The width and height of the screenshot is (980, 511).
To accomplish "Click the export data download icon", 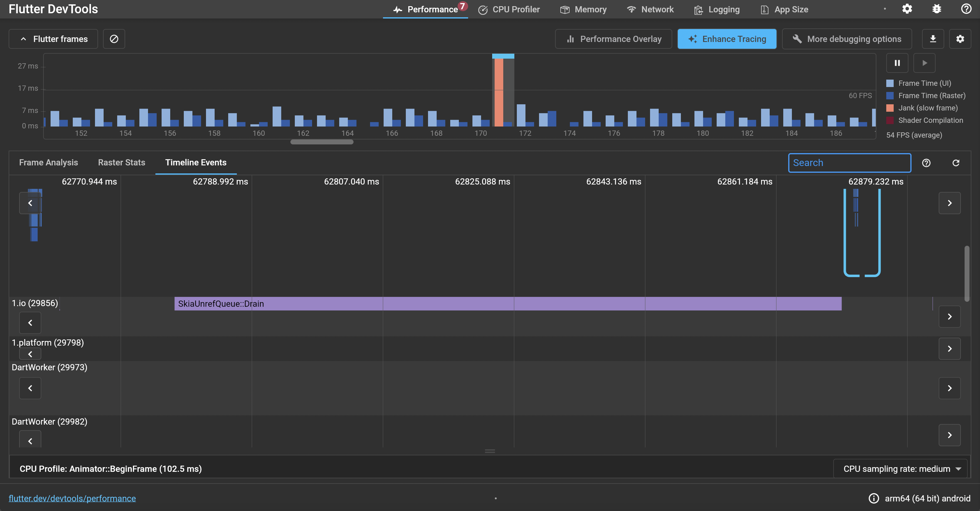I will point(933,39).
